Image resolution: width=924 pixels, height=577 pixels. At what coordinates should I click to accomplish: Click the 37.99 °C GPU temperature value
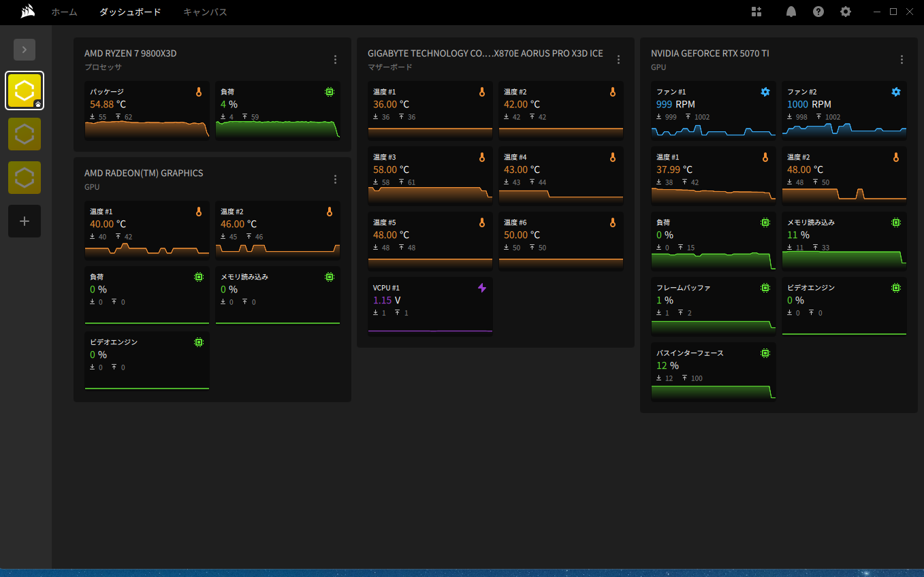[x=674, y=170]
